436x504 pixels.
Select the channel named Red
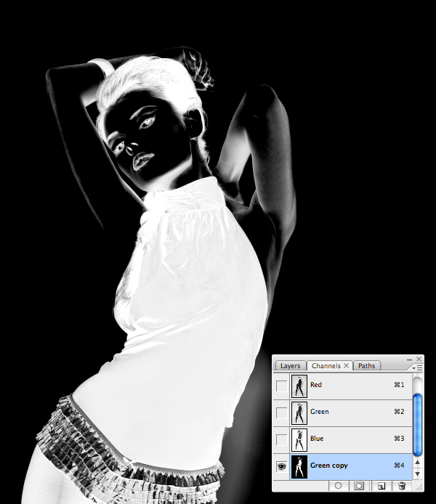click(316, 385)
